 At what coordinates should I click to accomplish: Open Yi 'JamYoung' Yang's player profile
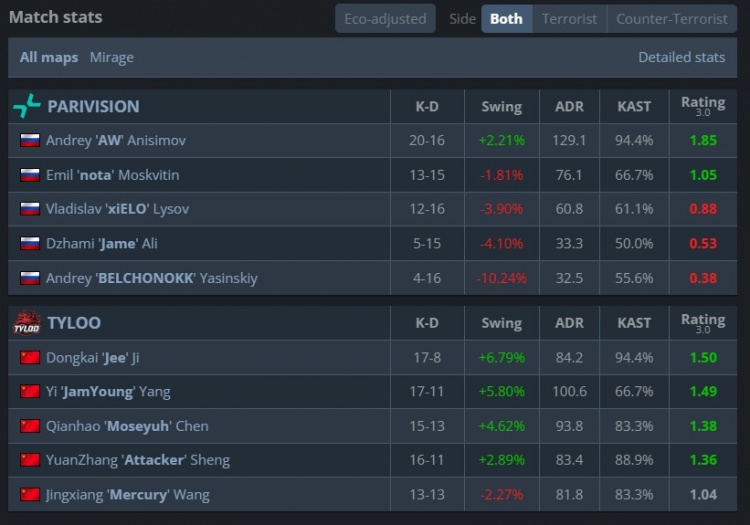pos(117,392)
